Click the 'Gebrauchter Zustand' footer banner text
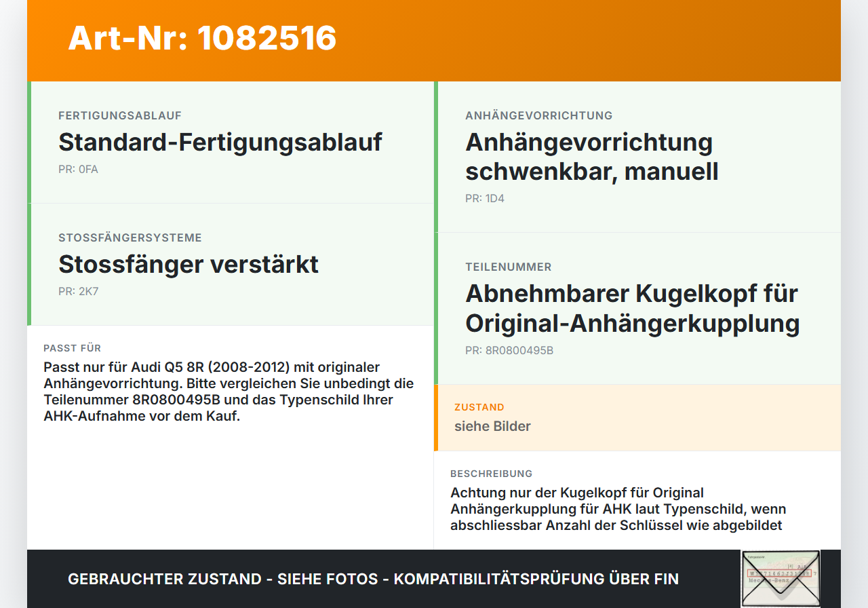The image size is (868, 608). pyautogui.click(x=373, y=579)
